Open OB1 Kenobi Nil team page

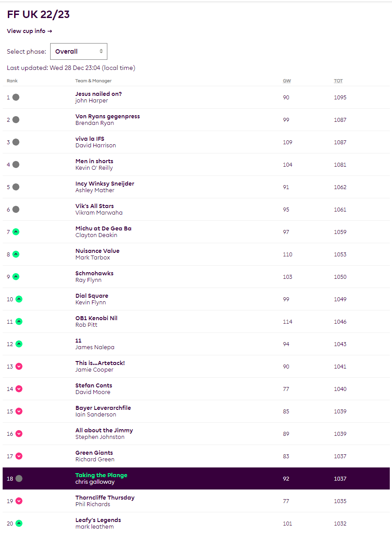pyautogui.click(x=96, y=318)
